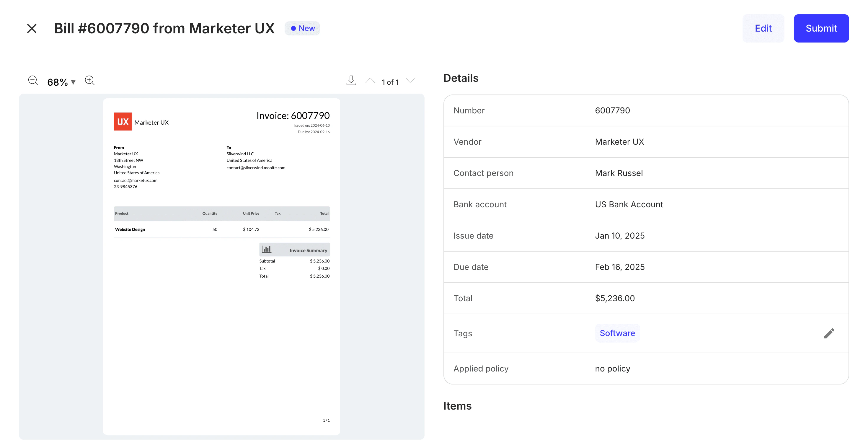Viewport: 868px width, 440px height.
Task: Click the Details section header
Action: click(x=461, y=78)
